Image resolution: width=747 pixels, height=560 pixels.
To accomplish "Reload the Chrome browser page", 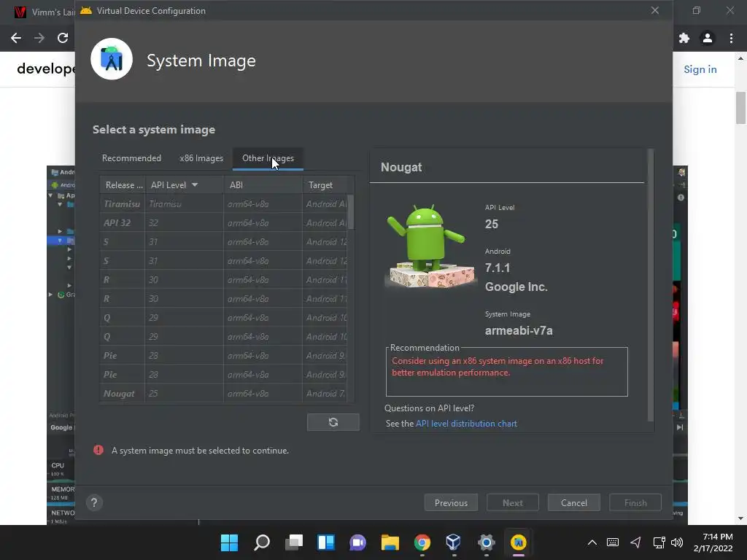I will click(x=63, y=38).
